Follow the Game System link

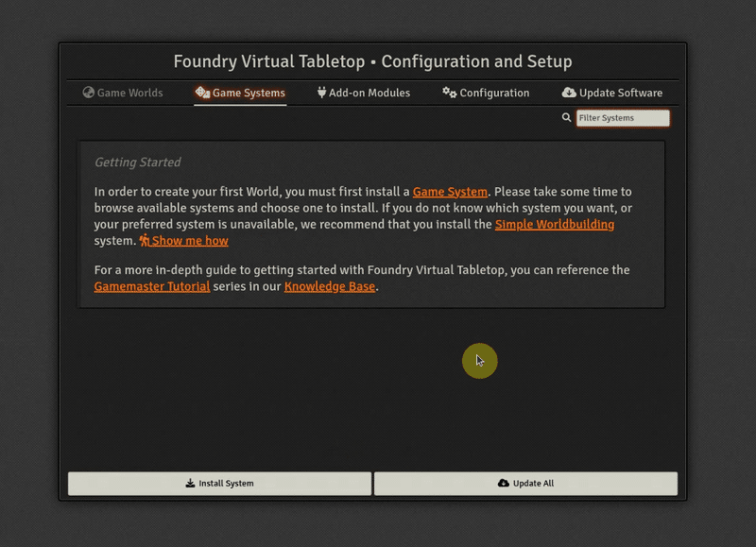450,192
